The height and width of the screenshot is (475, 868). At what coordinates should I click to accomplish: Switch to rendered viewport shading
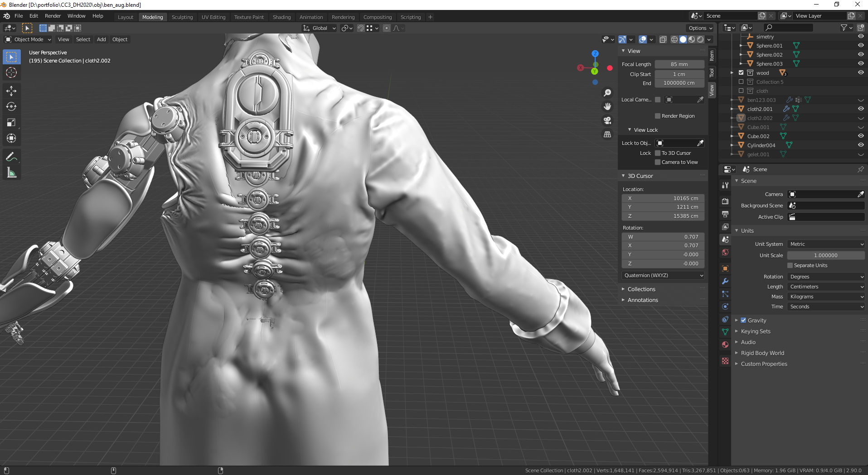point(700,39)
